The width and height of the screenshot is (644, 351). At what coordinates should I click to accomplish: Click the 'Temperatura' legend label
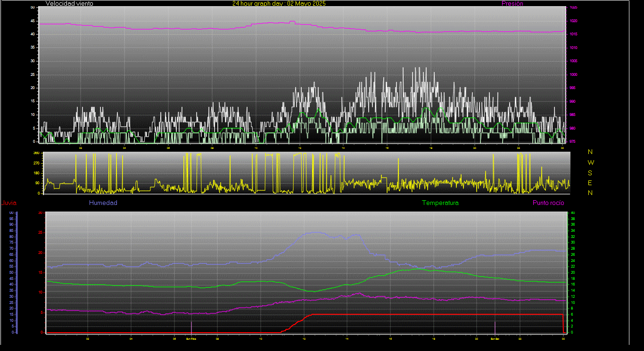click(x=440, y=203)
